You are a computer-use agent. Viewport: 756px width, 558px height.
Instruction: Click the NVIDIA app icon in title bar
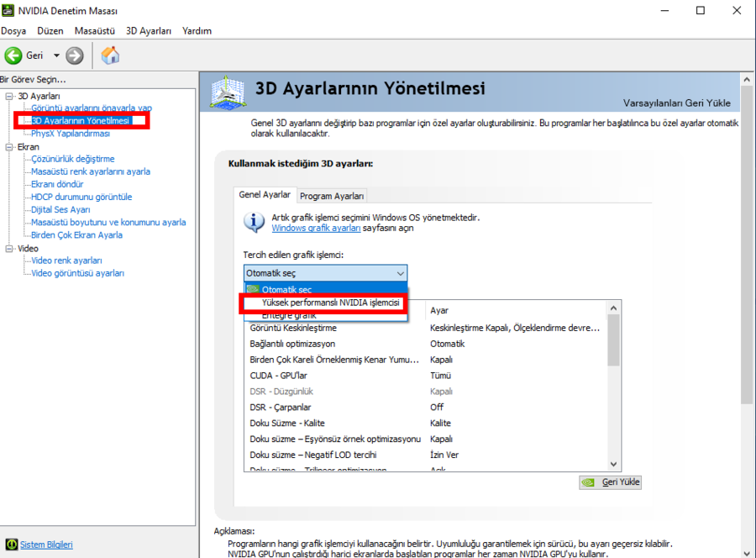(x=8, y=10)
